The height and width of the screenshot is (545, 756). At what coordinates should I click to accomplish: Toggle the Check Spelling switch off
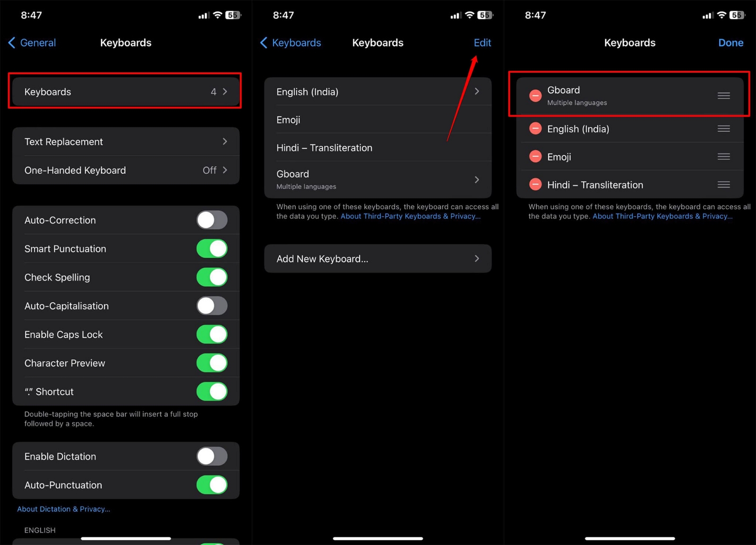tap(212, 277)
